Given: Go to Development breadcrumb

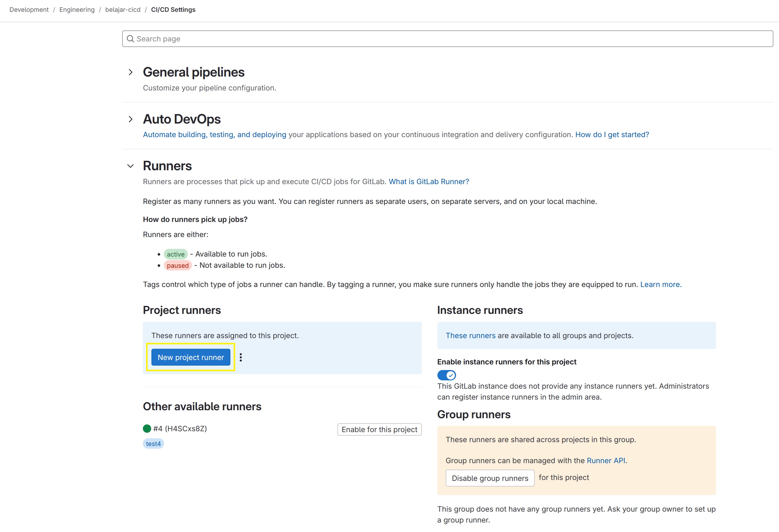Looking at the screenshot, I should (29, 10).
